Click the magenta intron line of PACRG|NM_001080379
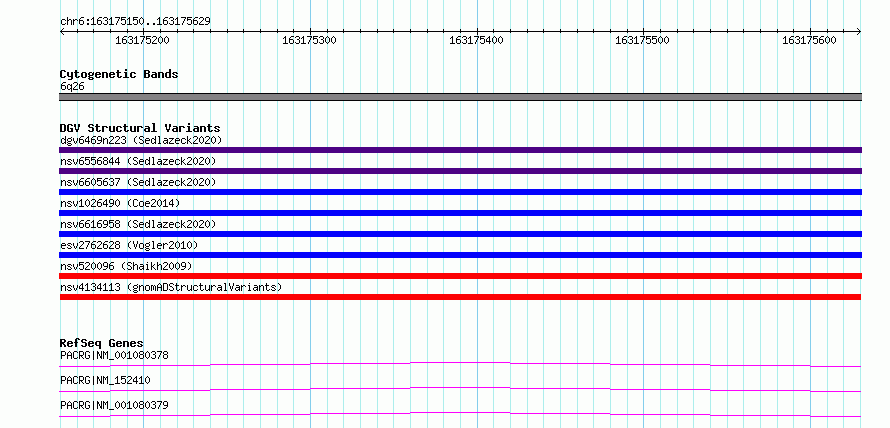The width and height of the screenshot is (890, 428). 460,413
